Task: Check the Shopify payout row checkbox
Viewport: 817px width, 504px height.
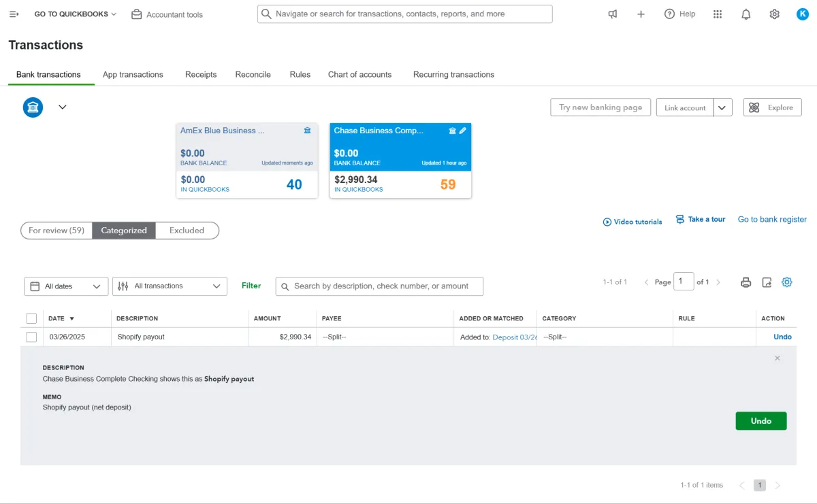Action: tap(31, 337)
